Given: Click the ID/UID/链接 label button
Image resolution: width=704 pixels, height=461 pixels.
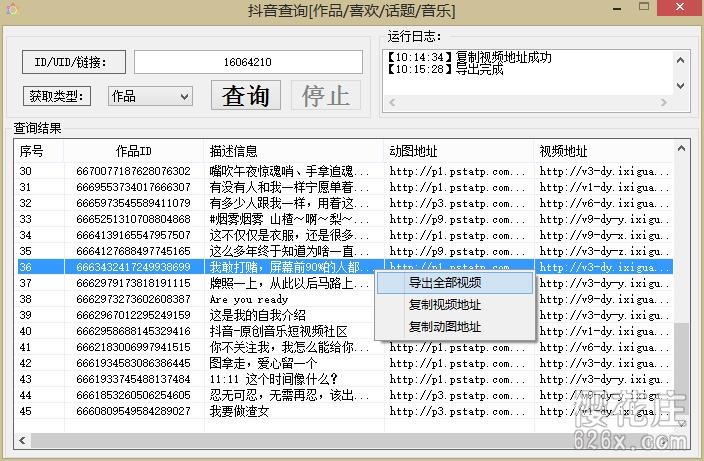Looking at the screenshot, I should 74,62.
